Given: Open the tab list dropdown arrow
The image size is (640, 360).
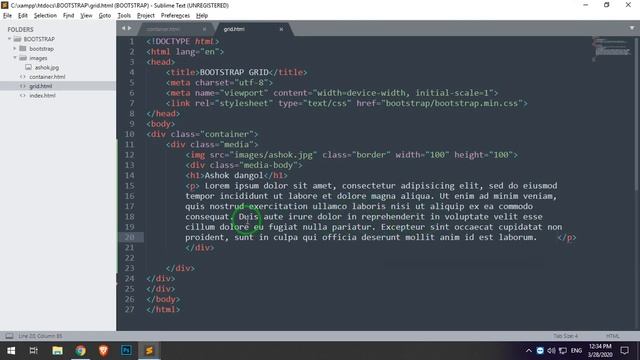Looking at the screenshot, I should (632, 28).
